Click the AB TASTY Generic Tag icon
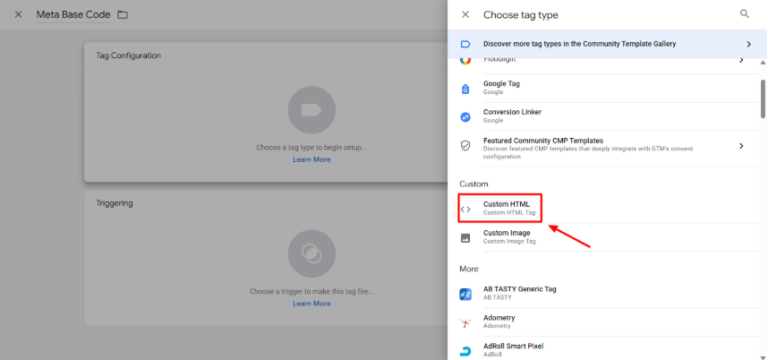Viewport: 768px width, 360px height. (x=465, y=294)
